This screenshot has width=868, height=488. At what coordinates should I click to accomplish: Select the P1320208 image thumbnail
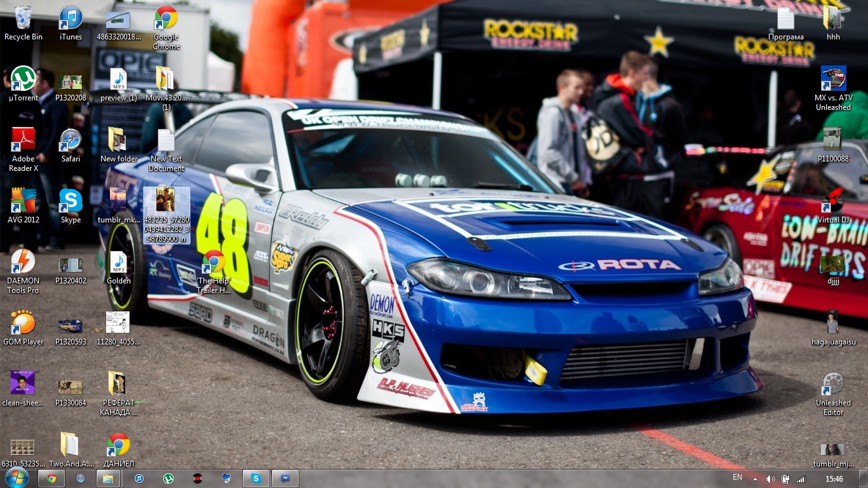(x=71, y=83)
